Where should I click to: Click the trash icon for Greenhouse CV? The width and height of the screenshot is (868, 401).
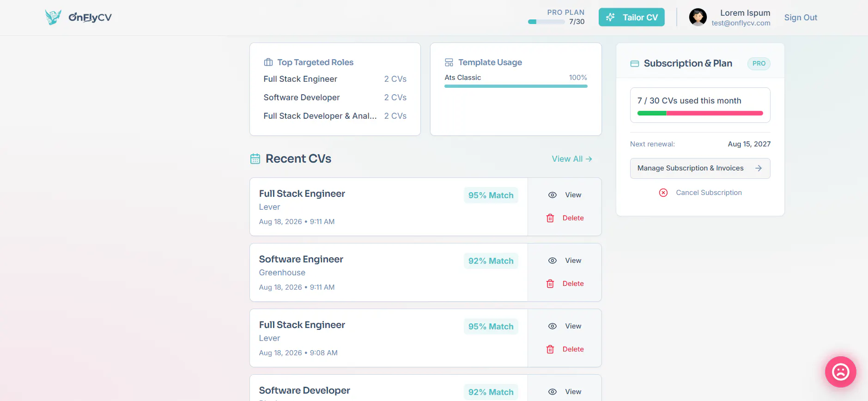[550, 284]
